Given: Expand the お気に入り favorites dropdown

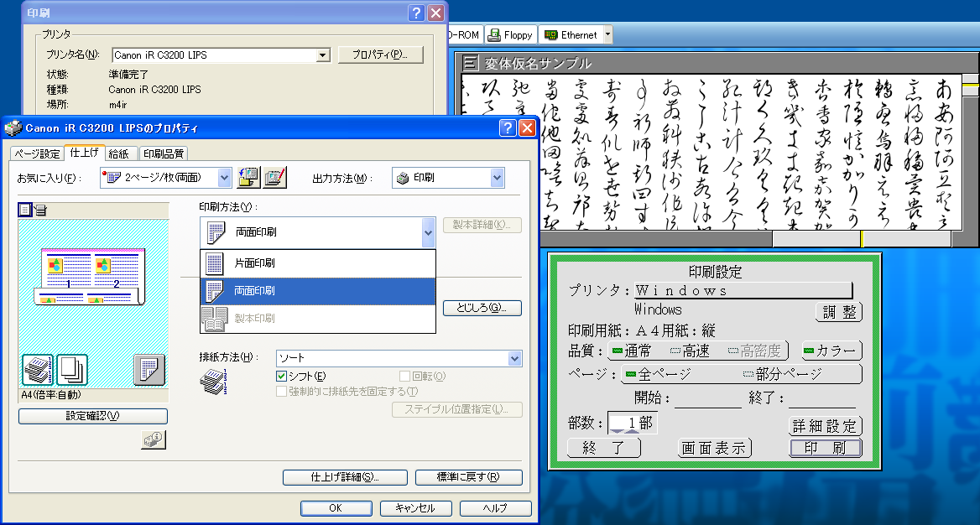Looking at the screenshot, I should pos(224,178).
